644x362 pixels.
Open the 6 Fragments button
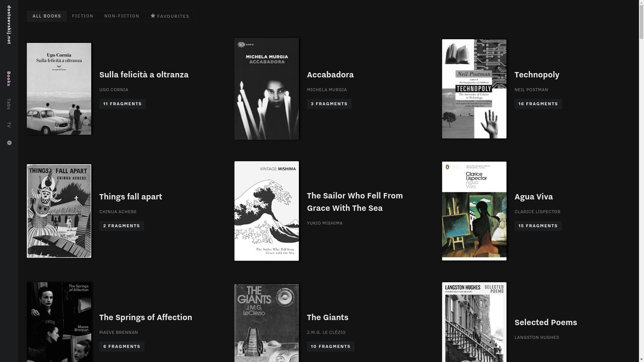coord(122,346)
